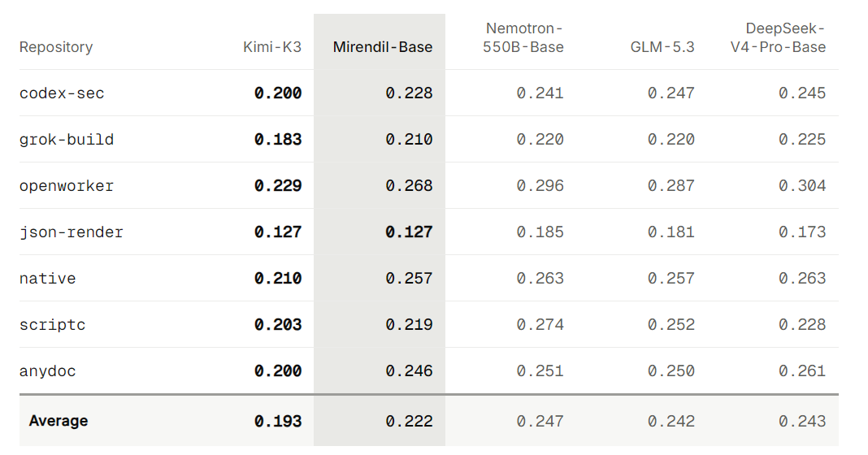868x455 pixels.
Task: Click the GLM-5.3 column header
Action: (662, 47)
